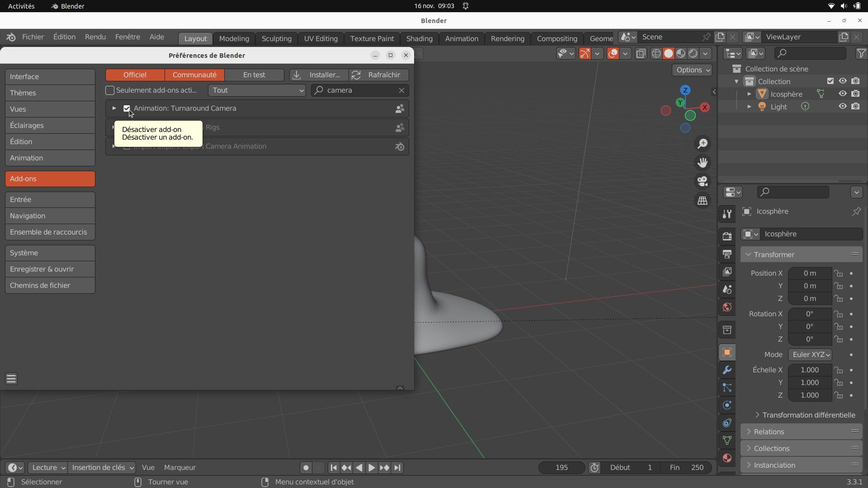Open Render properties tab
The height and width of the screenshot is (488, 868).
click(727, 236)
